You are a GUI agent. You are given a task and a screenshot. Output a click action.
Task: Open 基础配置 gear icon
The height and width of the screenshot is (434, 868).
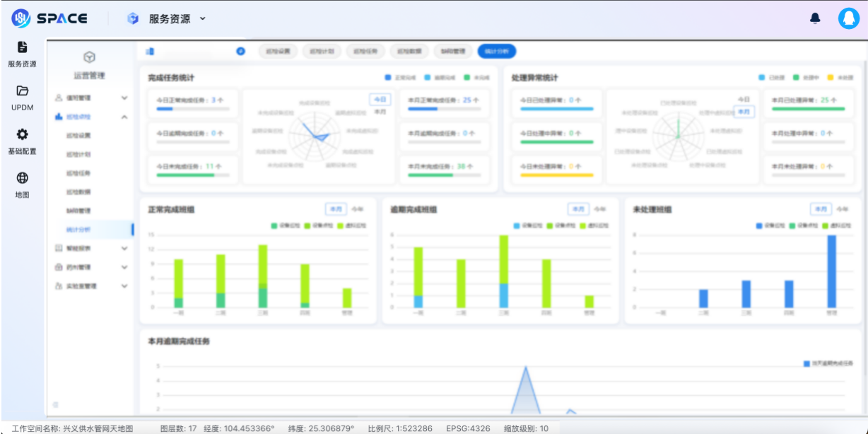pyautogui.click(x=22, y=134)
